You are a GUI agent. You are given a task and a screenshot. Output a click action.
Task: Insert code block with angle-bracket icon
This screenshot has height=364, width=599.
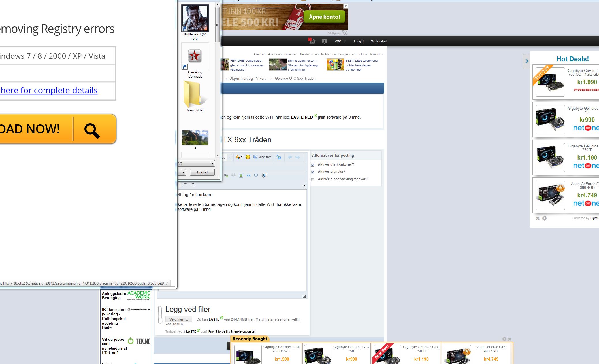(x=248, y=175)
